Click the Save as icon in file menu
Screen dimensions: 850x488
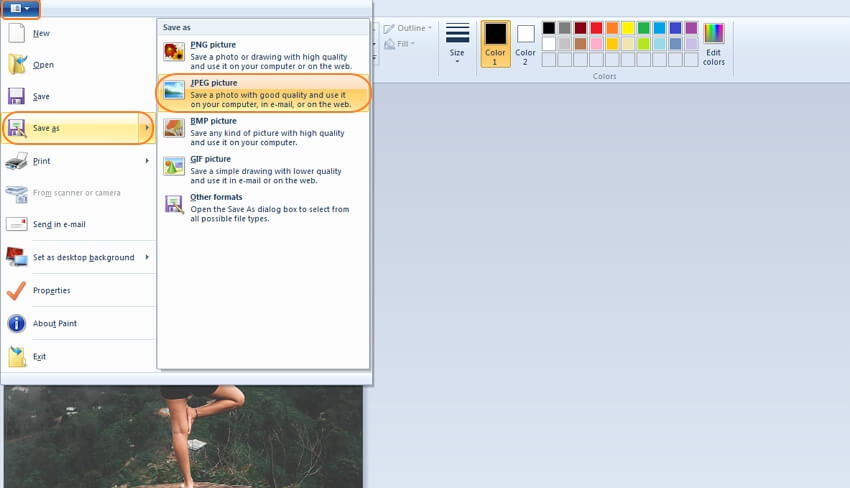(17, 129)
